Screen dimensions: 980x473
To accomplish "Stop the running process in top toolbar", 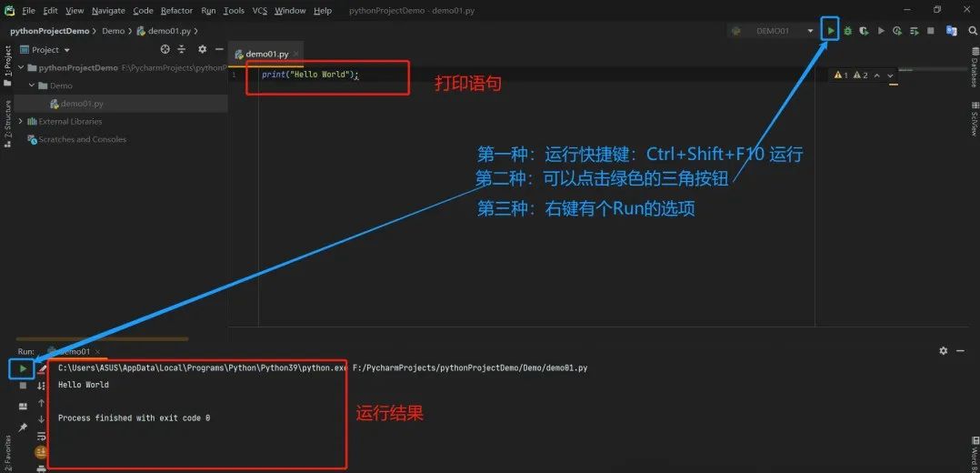I will tap(931, 31).
